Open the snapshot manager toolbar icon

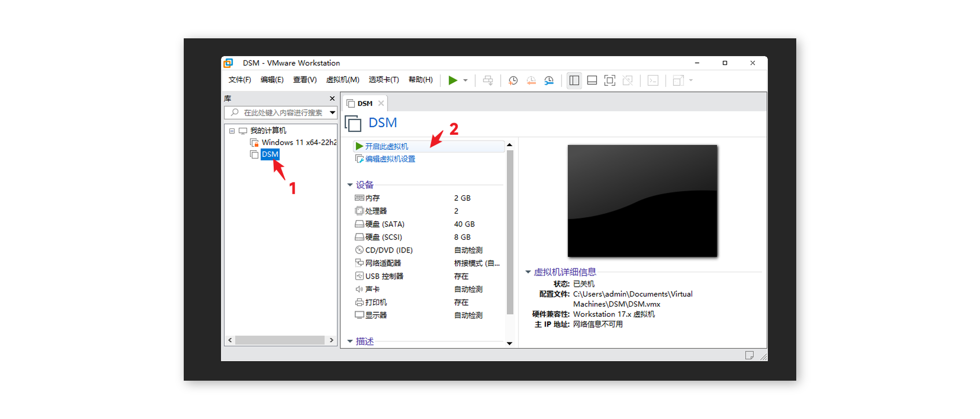(x=549, y=80)
